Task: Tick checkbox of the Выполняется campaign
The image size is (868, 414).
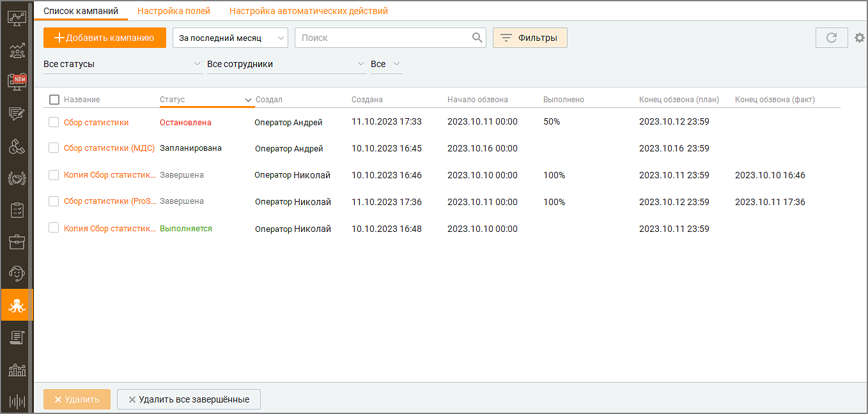Action: pos(54,228)
